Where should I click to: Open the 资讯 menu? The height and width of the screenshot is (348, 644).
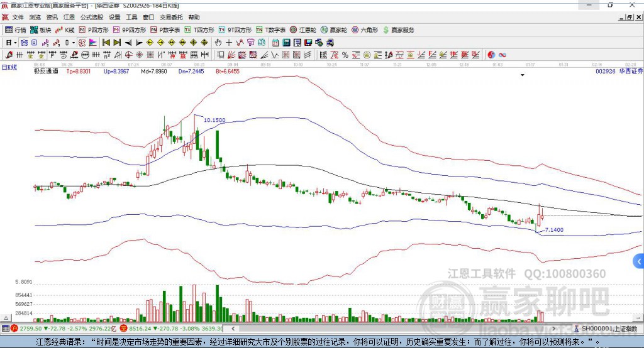pos(52,17)
